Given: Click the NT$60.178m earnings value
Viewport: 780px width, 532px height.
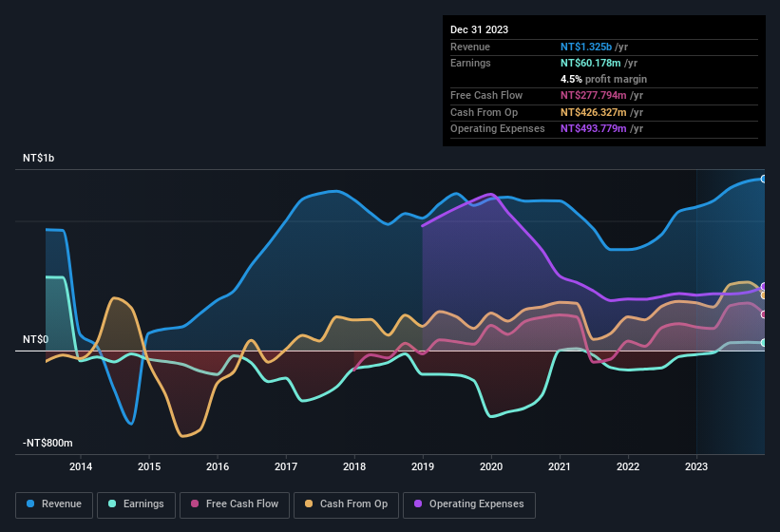Looking at the screenshot, I should (x=591, y=63).
